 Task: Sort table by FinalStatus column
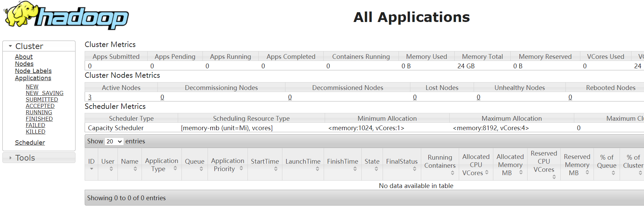[402, 164]
